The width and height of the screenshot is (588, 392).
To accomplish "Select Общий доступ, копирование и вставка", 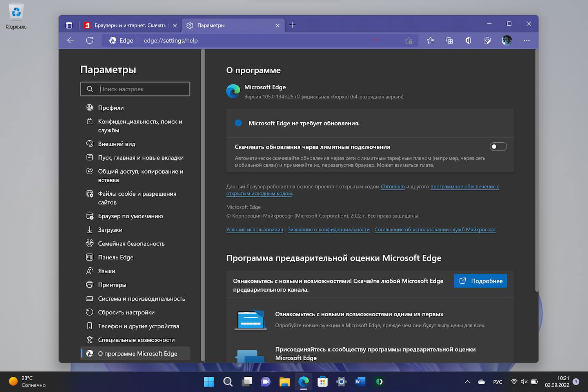I will pos(135,176).
